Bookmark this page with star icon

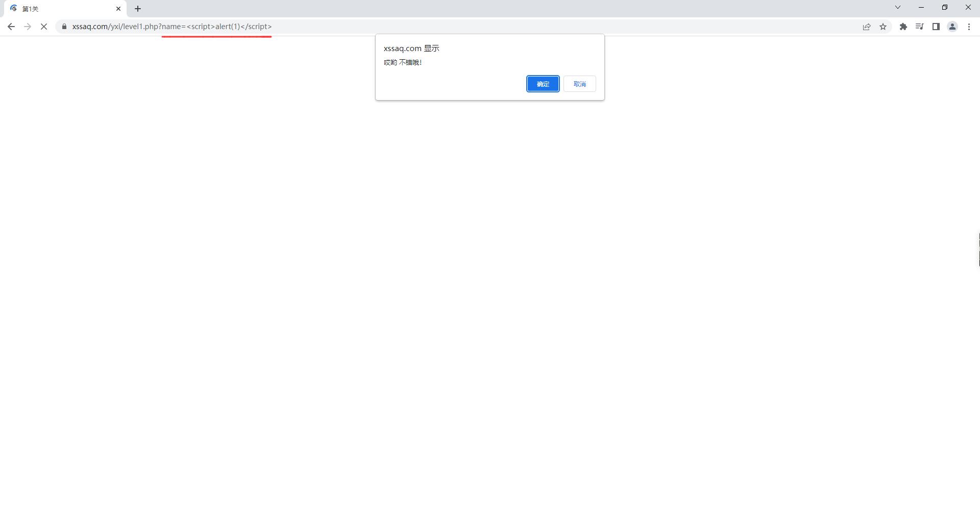(883, 27)
